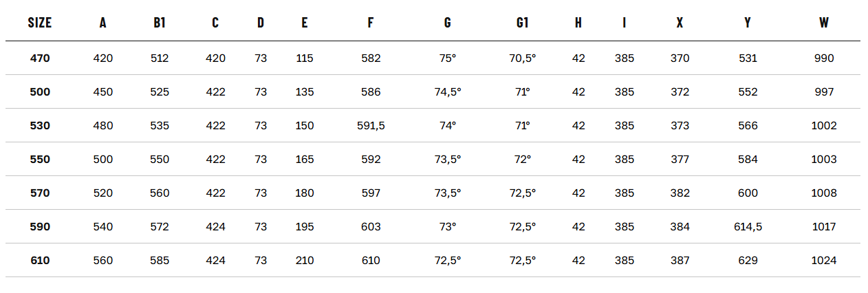Select the 75° value in column G
868x293 pixels.
(x=447, y=58)
